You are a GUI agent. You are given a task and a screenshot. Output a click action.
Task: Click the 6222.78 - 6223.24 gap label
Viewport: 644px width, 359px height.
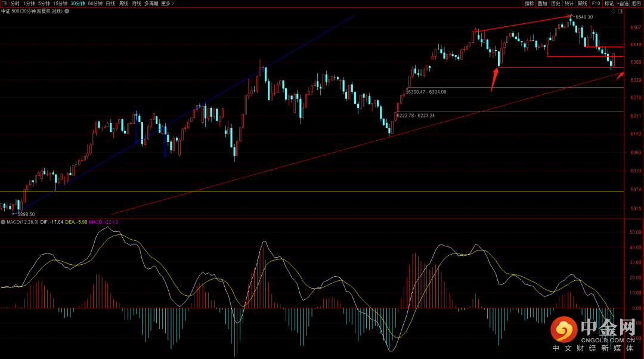tap(416, 116)
